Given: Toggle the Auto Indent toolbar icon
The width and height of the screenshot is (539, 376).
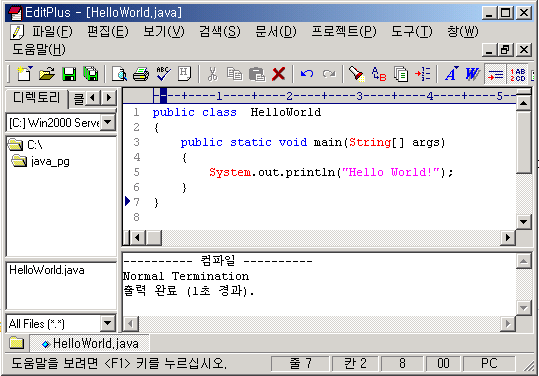Looking at the screenshot, I should 495,74.
